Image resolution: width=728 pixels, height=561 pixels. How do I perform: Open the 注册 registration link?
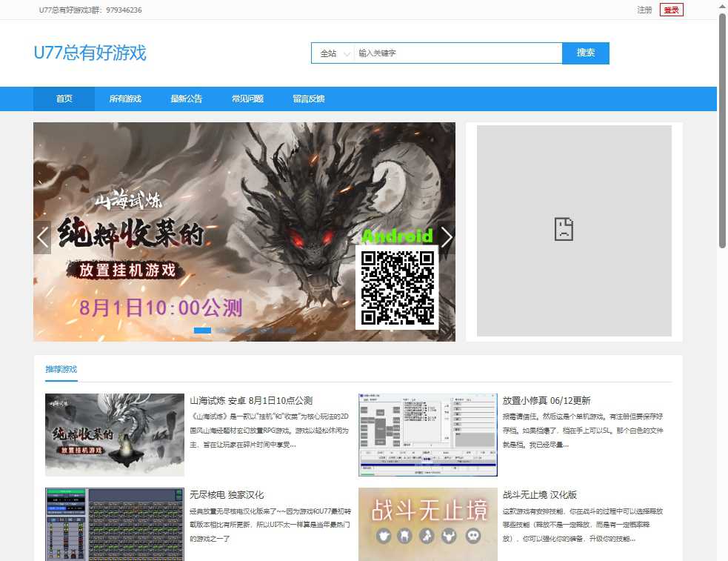tap(644, 10)
